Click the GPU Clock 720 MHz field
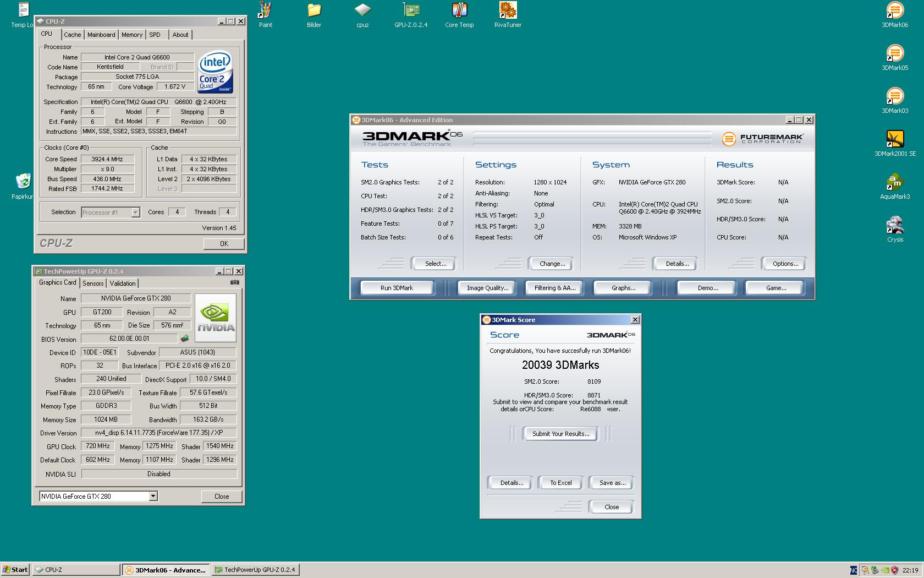This screenshot has width=924, height=578. (x=97, y=446)
